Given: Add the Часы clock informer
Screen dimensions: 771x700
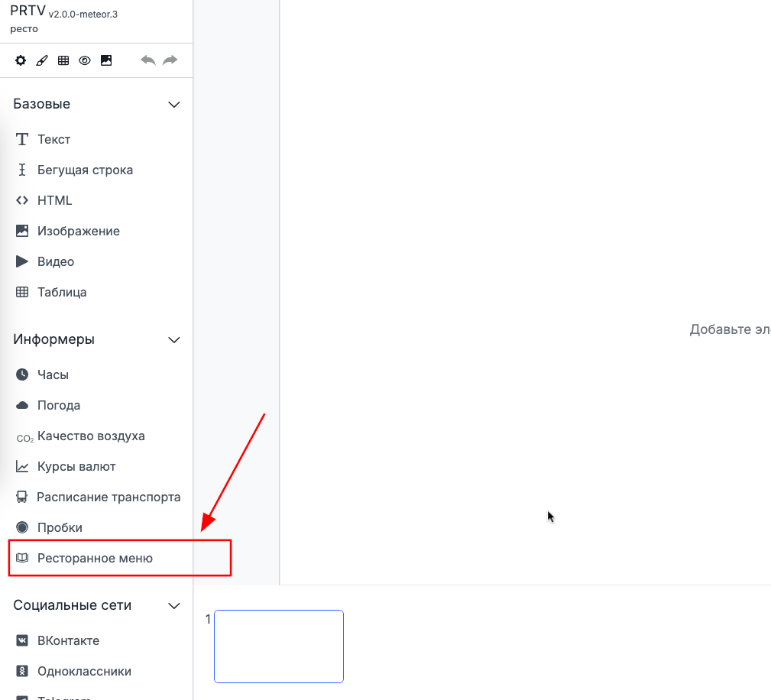Looking at the screenshot, I should point(53,374).
